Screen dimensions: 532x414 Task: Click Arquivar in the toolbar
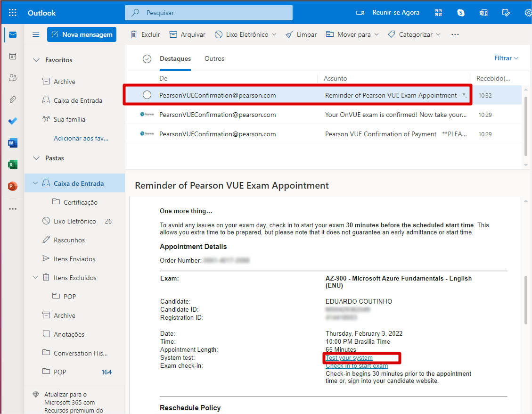tap(187, 34)
